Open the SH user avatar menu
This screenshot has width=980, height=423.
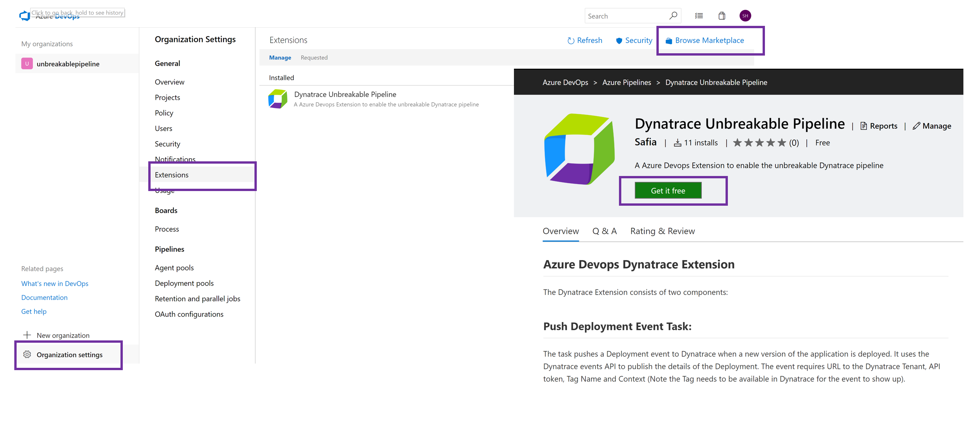point(745,16)
